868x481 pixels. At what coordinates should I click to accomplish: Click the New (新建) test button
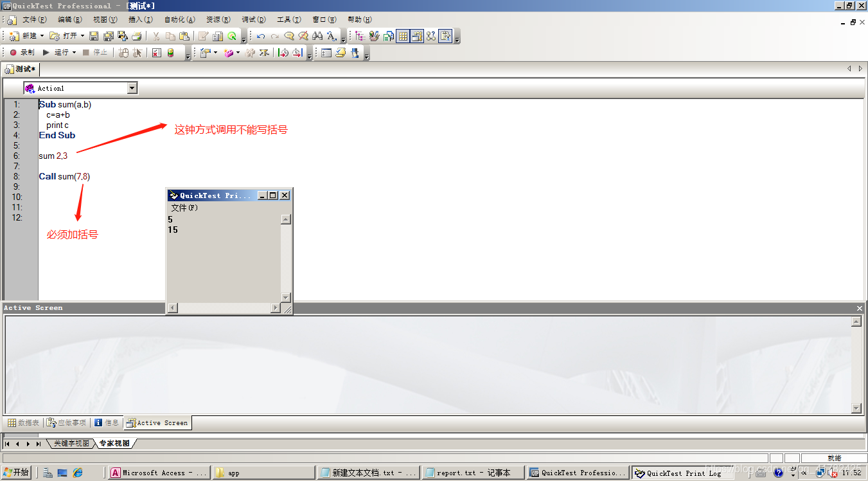click(22, 36)
